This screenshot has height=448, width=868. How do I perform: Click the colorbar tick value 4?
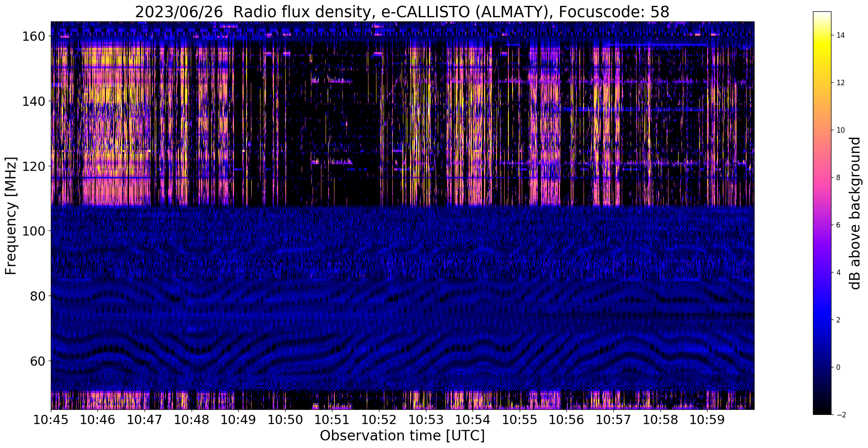pyautogui.click(x=838, y=272)
